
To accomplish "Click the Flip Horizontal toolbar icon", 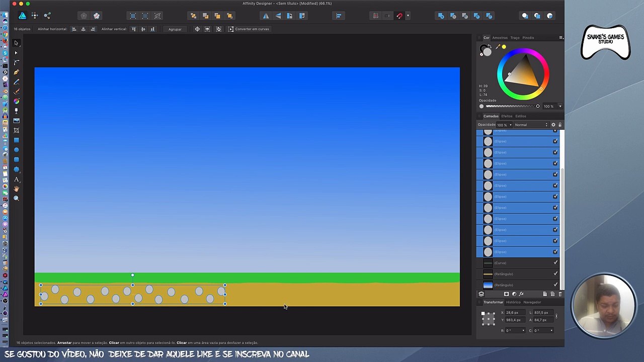I will coord(266,16).
